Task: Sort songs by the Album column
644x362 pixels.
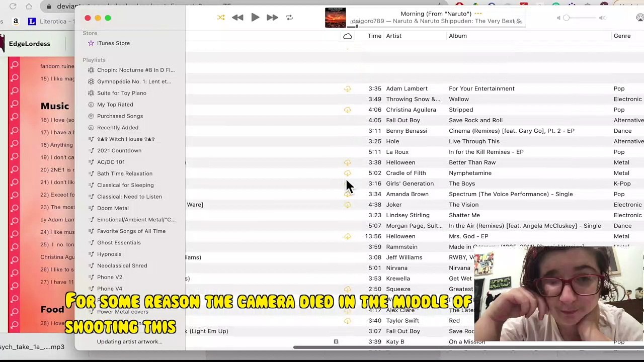Action: tap(458, 36)
